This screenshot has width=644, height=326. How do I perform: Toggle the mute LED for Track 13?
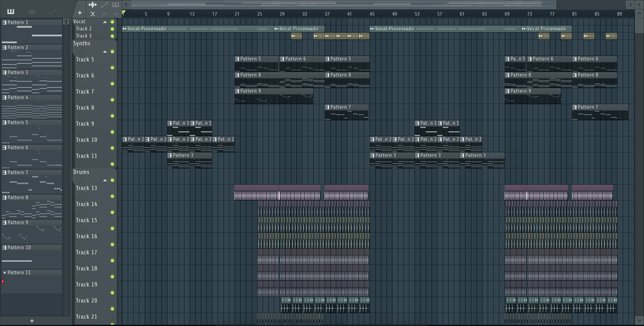pyautogui.click(x=112, y=196)
